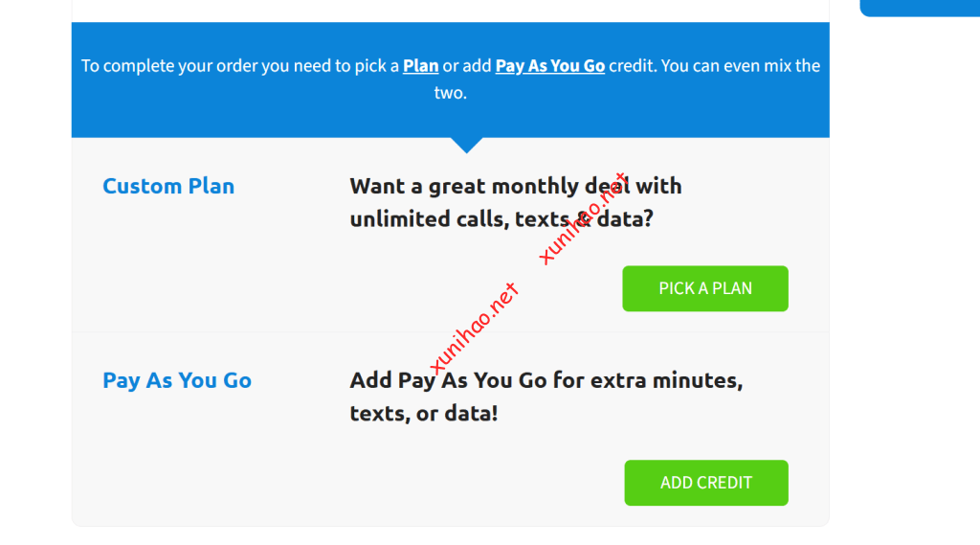Select the blue Custom Plan heading
980x545 pixels.
[x=168, y=186]
